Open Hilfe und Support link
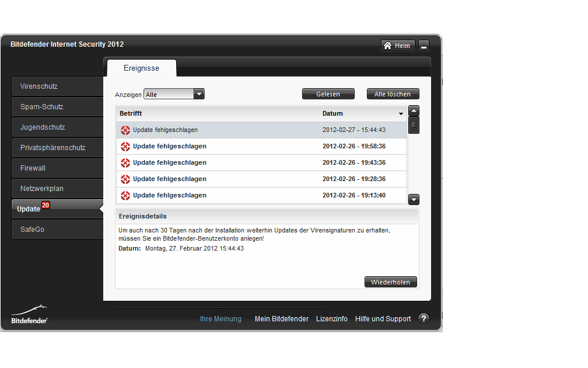The image size is (588, 368). pyautogui.click(x=383, y=319)
